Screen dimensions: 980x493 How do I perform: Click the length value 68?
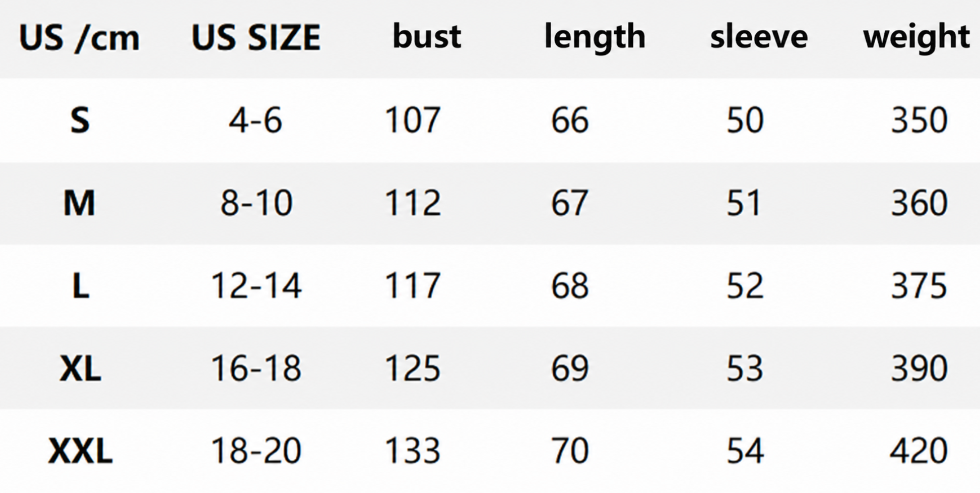pos(570,286)
